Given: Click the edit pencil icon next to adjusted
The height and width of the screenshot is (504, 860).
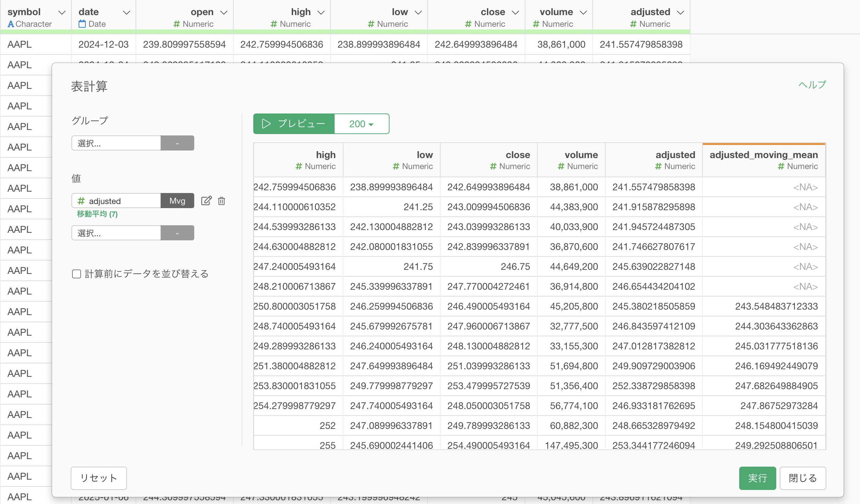Looking at the screenshot, I should [206, 201].
